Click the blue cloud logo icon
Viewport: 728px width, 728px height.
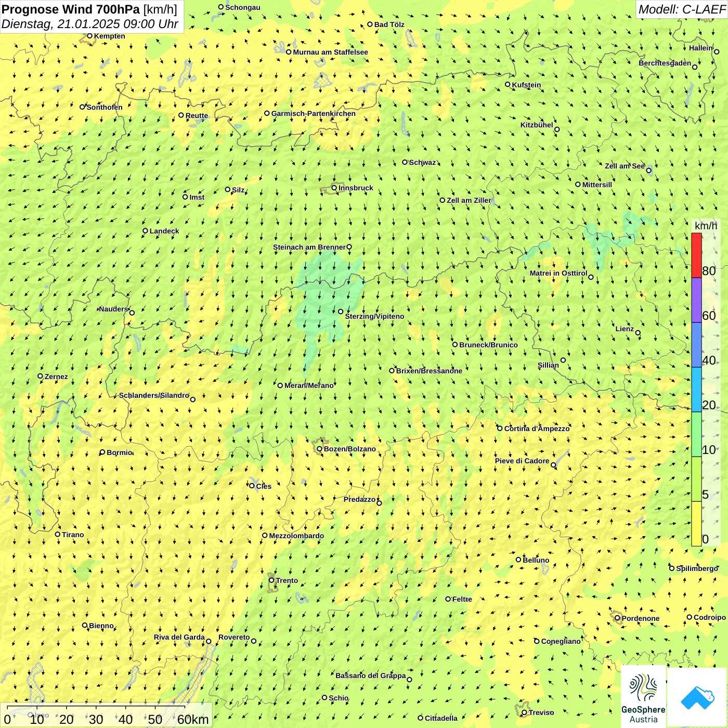coord(697,697)
